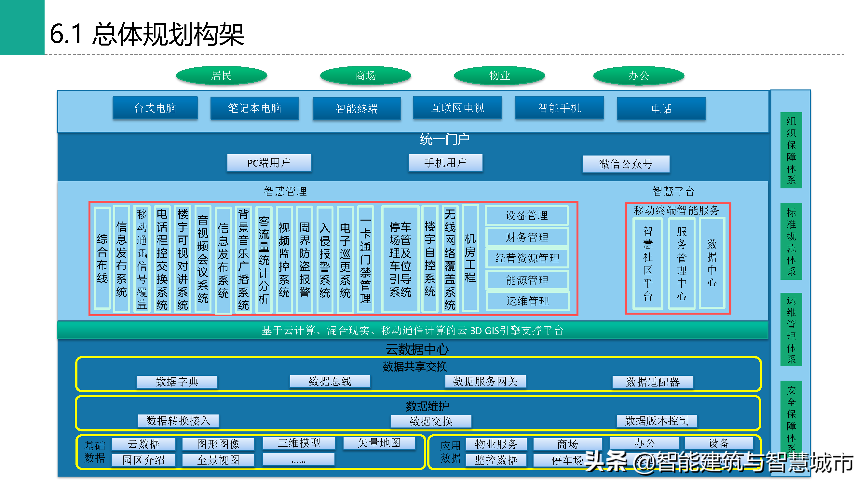The image size is (868, 488).
Task: Click the 楼宇可视对讲系统 vertical box
Action: [x=183, y=259]
